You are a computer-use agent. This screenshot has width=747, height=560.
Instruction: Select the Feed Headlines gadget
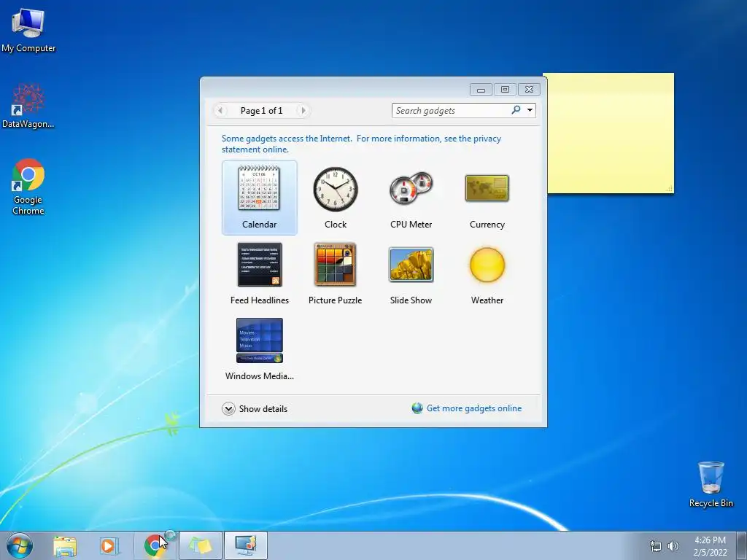tap(260, 264)
